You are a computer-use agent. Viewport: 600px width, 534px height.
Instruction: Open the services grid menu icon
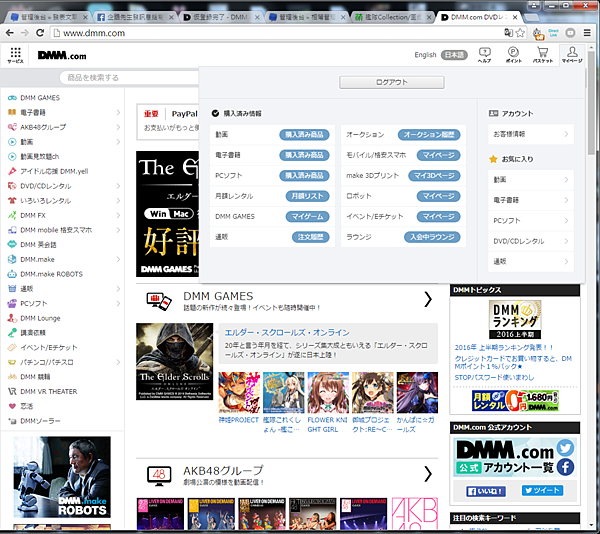15,55
